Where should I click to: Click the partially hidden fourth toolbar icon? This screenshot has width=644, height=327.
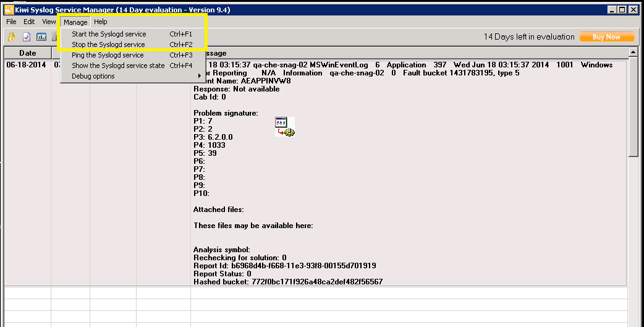point(55,37)
